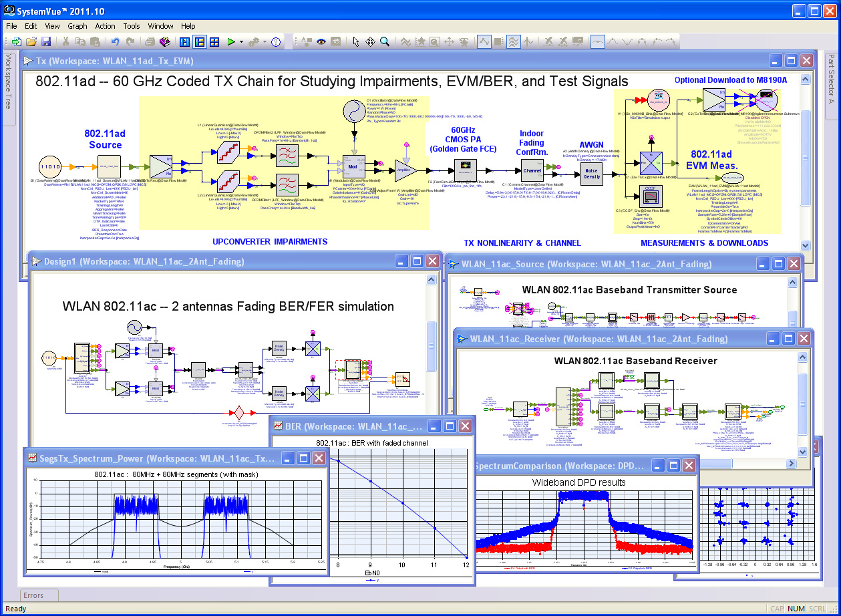Select the arrow pointer tool
Screen dimensions: 841x616
356,41
